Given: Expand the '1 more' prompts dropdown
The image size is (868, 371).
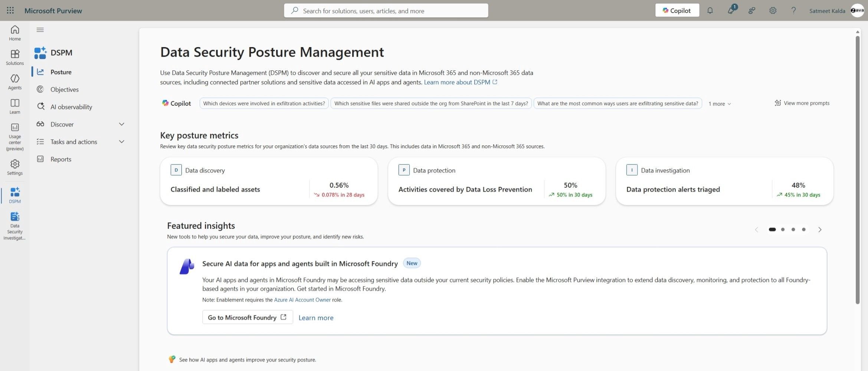Looking at the screenshot, I should pyautogui.click(x=720, y=104).
